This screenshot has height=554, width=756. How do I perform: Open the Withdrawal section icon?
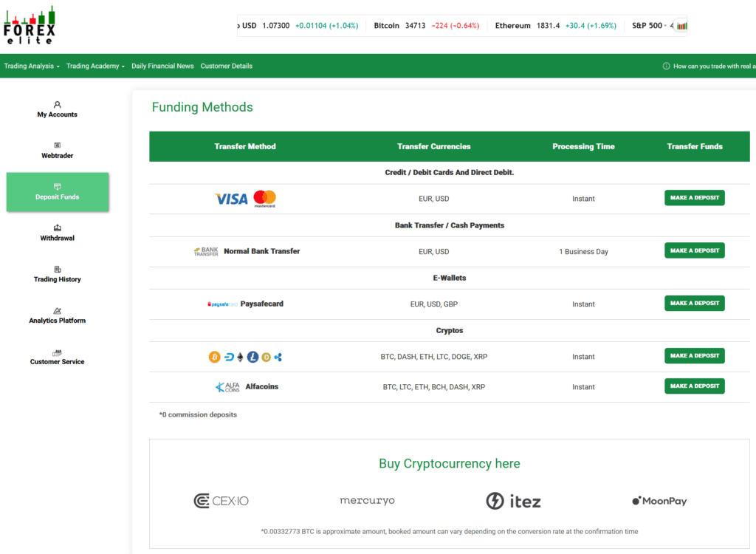57,229
